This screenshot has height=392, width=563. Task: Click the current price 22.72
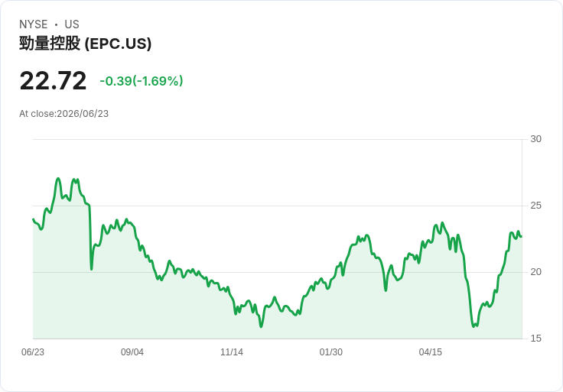(53, 81)
